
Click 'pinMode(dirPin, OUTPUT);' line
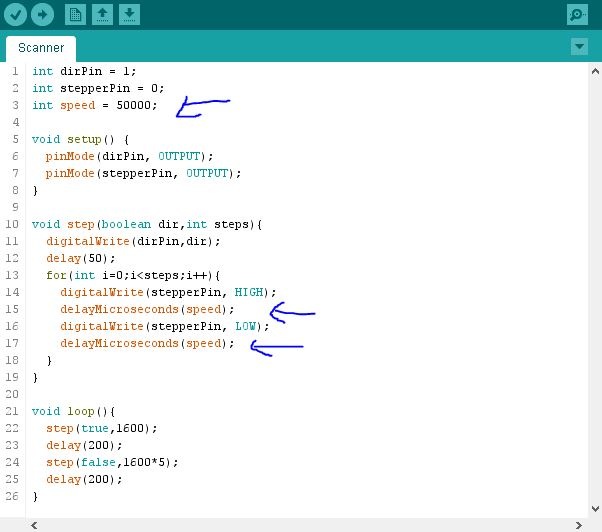pyautogui.click(x=129, y=156)
